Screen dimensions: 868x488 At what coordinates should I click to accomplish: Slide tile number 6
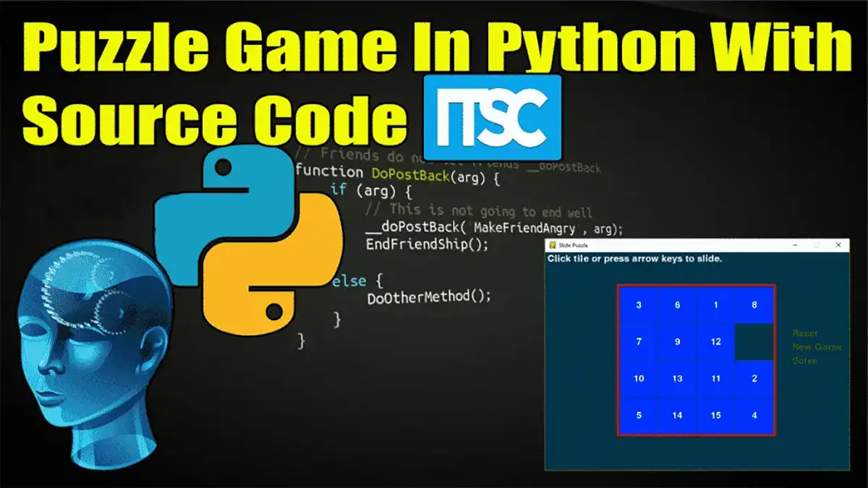click(x=677, y=305)
